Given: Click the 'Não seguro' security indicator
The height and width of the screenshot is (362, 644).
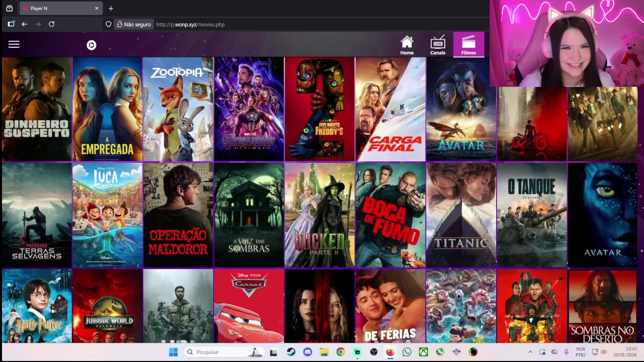Looking at the screenshot, I should 134,24.
